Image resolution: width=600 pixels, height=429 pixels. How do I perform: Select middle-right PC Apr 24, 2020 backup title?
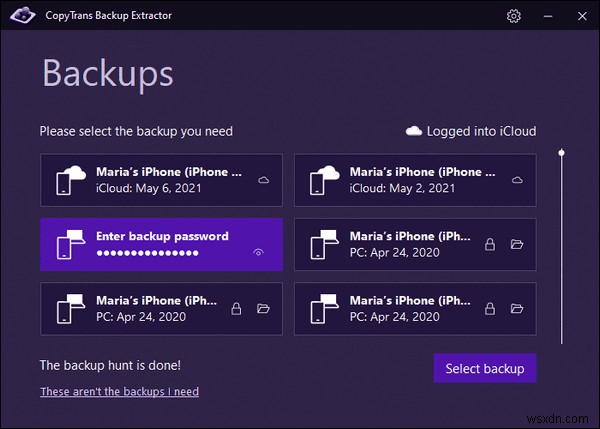click(410, 237)
